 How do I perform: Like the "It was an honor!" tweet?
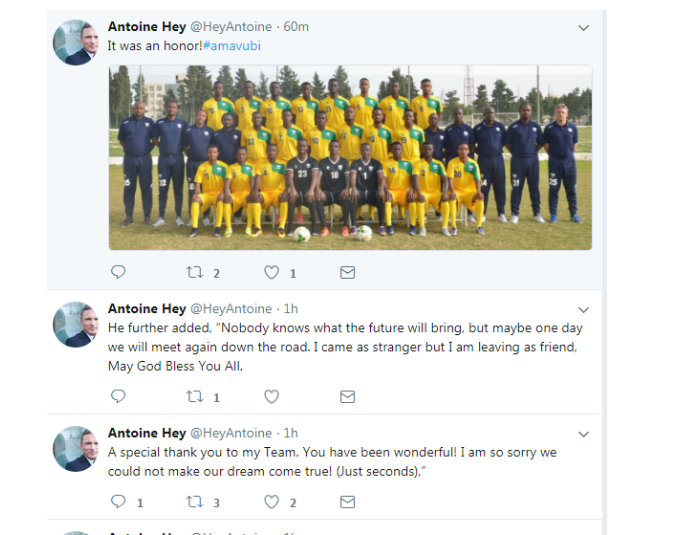click(x=271, y=272)
